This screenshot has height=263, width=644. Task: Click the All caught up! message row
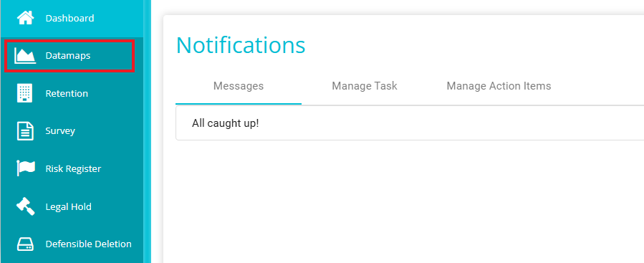pos(410,123)
